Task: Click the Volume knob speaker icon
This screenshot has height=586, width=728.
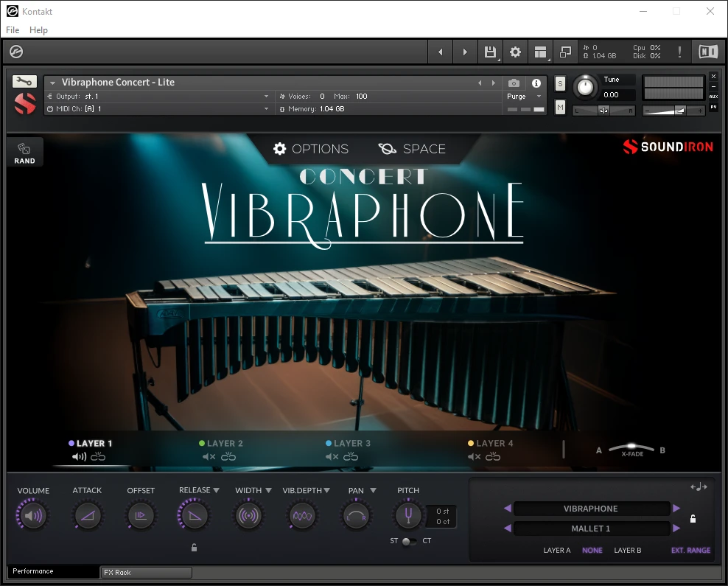Action: tap(32, 515)
